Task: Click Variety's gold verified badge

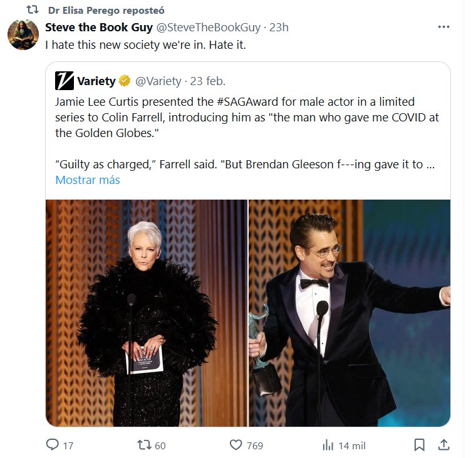Action: tap(125, 81)
